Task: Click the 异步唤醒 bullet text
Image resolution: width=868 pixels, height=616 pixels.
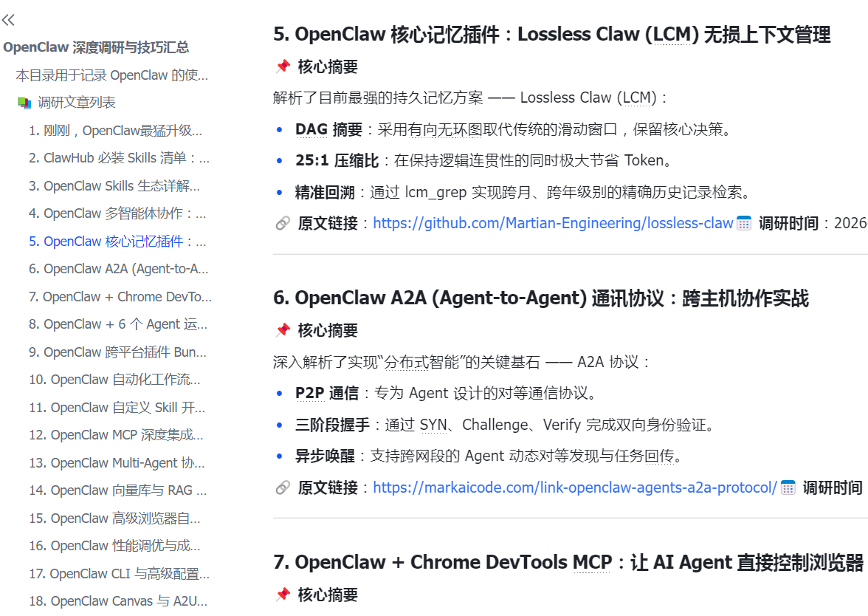Action: (490, 456)
